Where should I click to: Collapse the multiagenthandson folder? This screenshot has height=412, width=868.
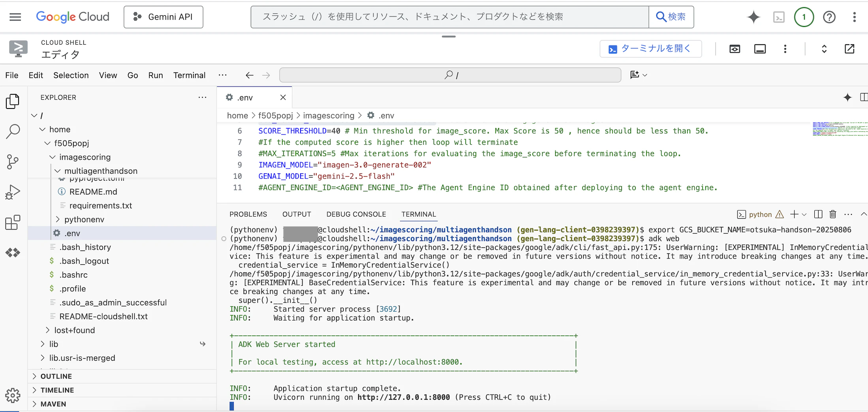click(58, 171)
